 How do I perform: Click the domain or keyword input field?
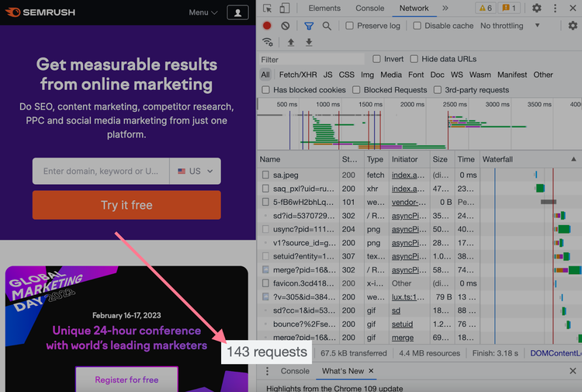[x=101, y=171]
